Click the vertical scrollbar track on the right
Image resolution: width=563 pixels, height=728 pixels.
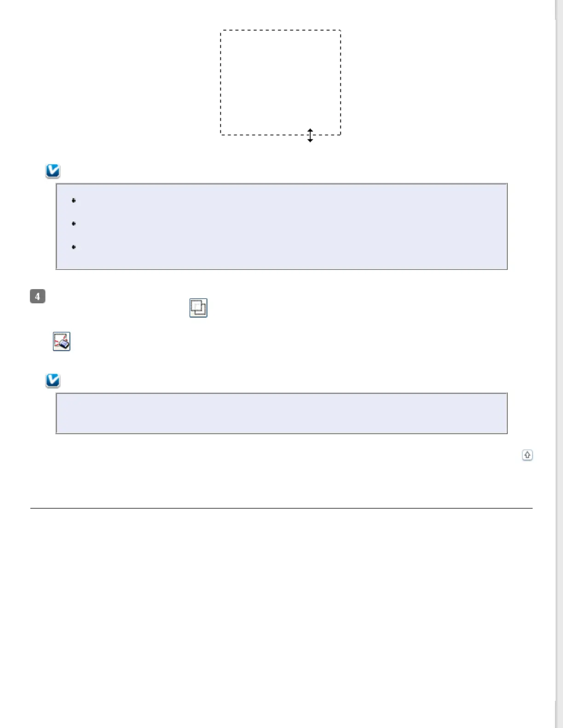click(x=559, y=368)
